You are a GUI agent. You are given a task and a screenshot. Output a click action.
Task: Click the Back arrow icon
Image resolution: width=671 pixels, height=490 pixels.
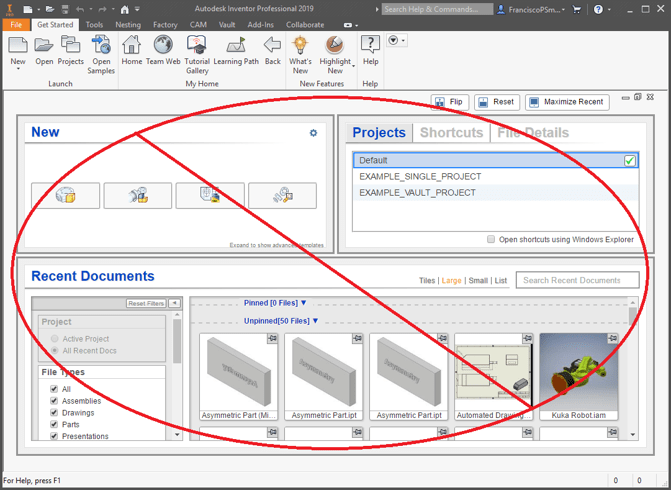[273, 46]
